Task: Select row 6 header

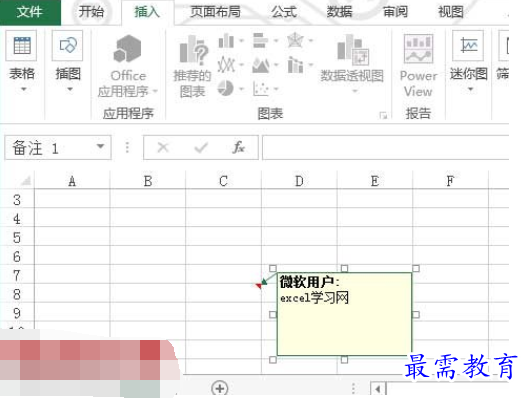Action: coord(17,256)
